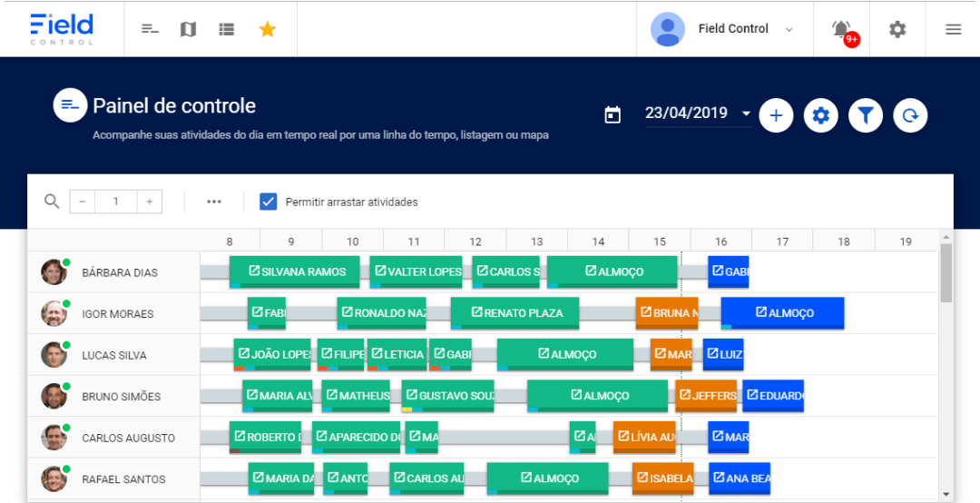980x503 pixels.
Task: Uncheck Permitir arrastar atividades checkbox
Action: 268,202
